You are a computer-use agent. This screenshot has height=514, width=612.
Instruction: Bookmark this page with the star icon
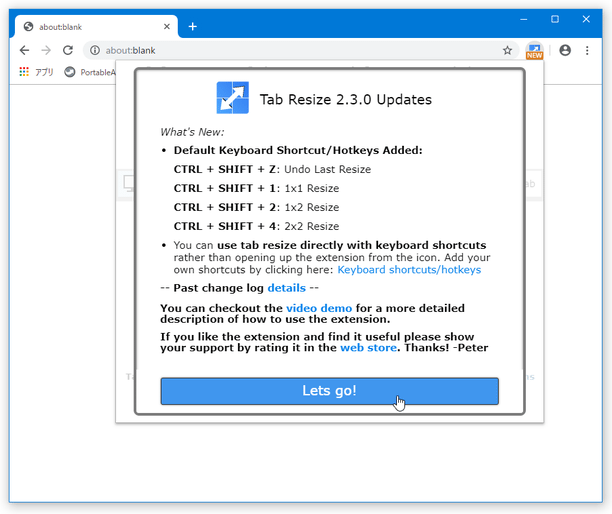tap(507, 50)
